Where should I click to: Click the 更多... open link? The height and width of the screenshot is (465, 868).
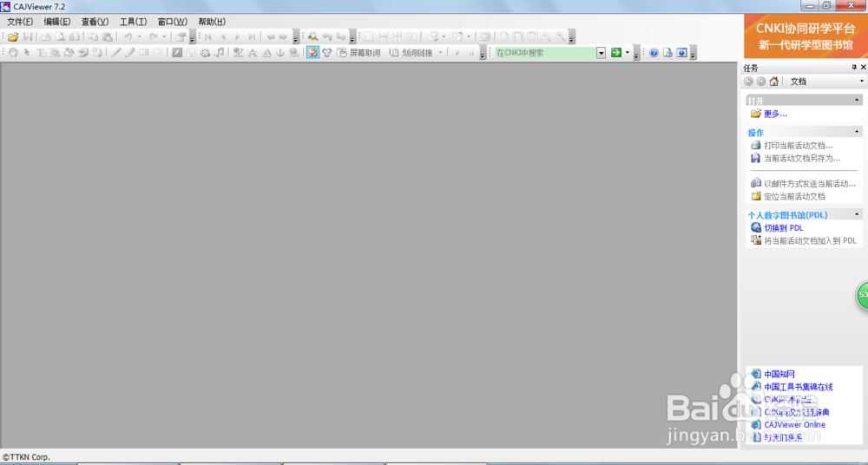click(x=775, y=114)
